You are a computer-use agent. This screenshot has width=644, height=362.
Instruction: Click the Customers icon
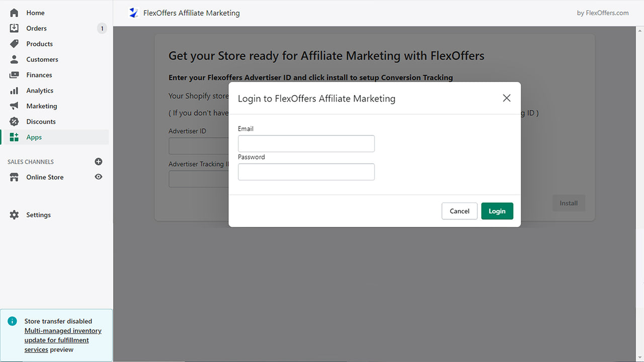[x=14, y=59]
